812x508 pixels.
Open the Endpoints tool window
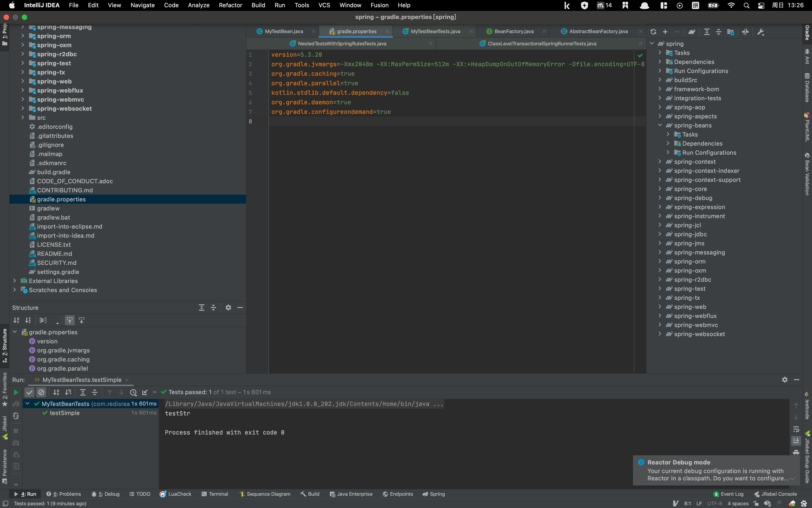398,494
